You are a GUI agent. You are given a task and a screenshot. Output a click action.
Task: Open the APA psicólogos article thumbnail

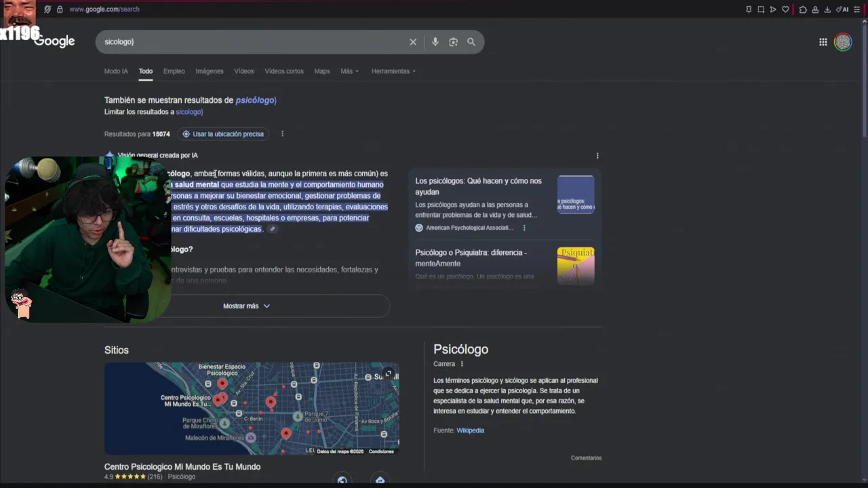pos(576,195)
